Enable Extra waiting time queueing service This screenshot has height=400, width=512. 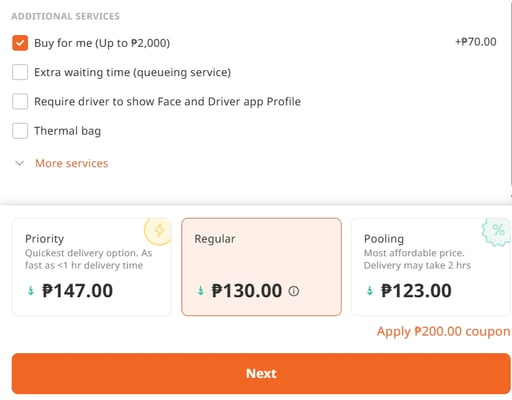click(20, 72)
